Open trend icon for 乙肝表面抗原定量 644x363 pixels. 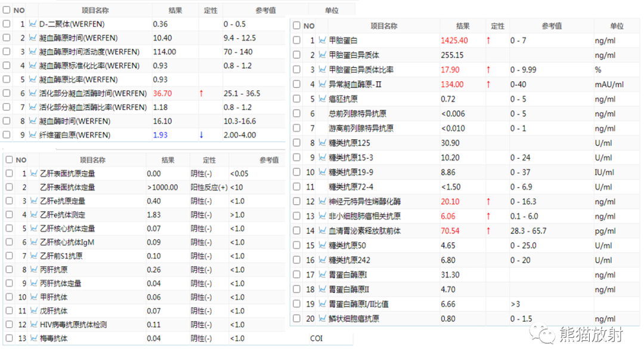coord(33,174)
